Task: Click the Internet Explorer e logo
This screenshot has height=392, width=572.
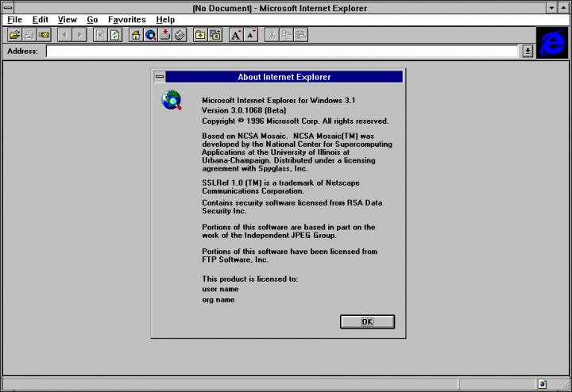Action: click(x=552, y=43)
